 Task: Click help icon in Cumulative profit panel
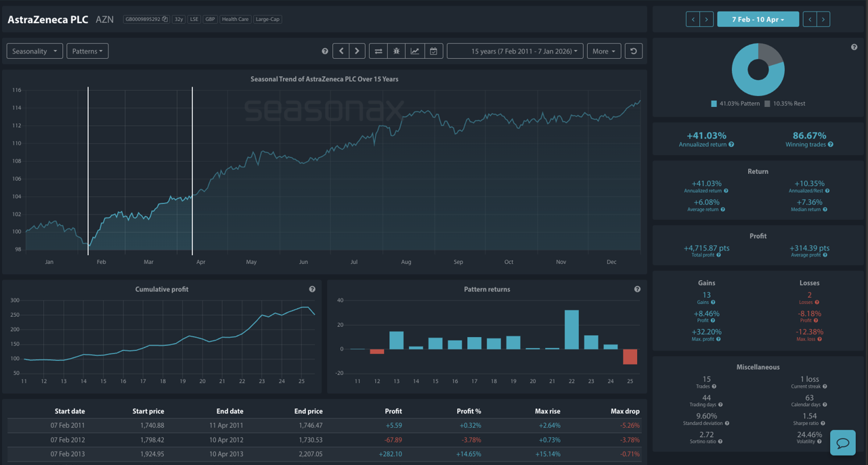[312, 290]
